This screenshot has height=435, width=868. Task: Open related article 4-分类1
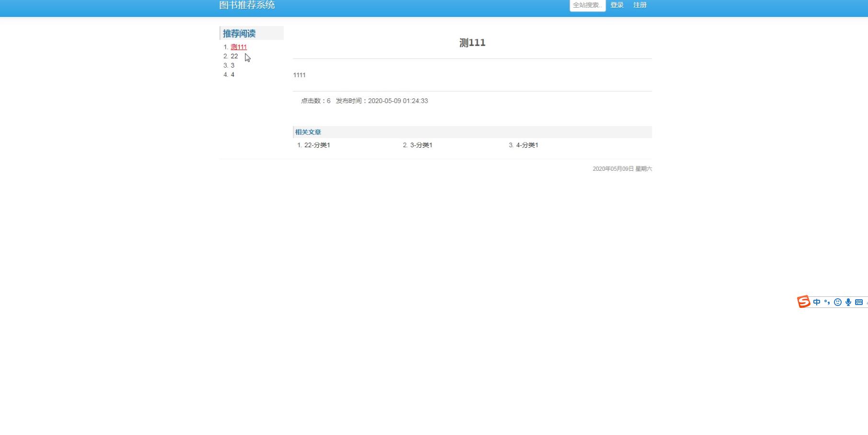pyautogui.click(x=527, y=145)
